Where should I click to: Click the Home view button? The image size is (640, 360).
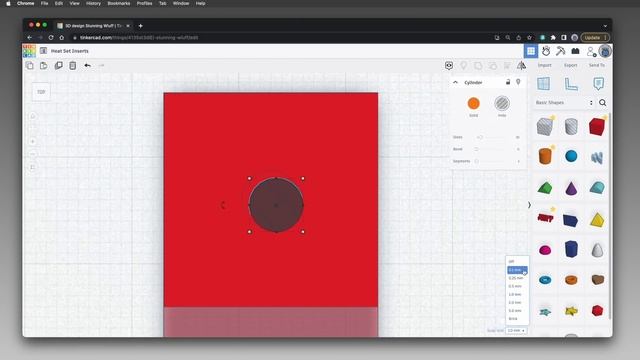(x=33, y=116)
